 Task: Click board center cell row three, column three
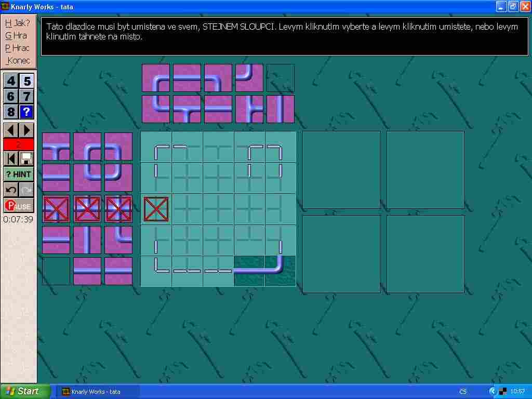pos(218,209)
